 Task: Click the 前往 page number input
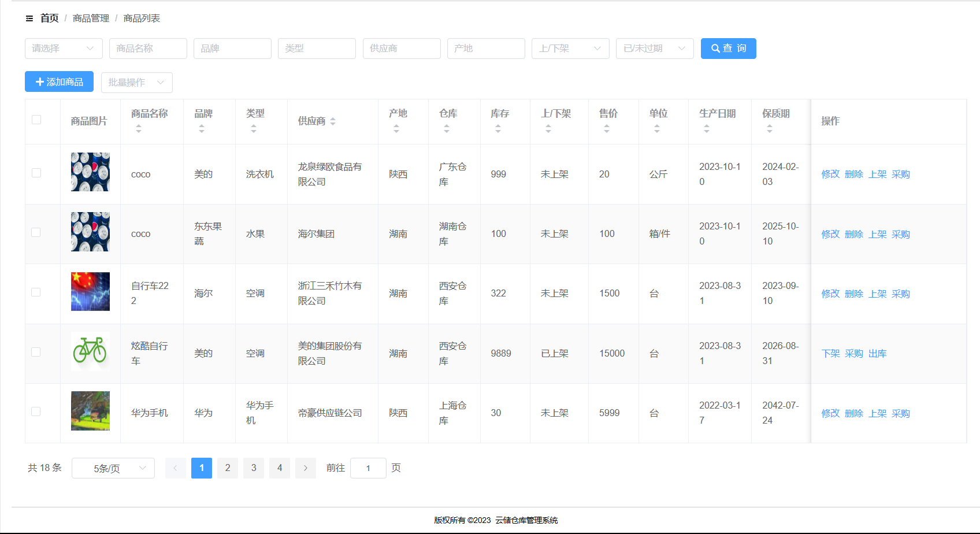(368, 468)
